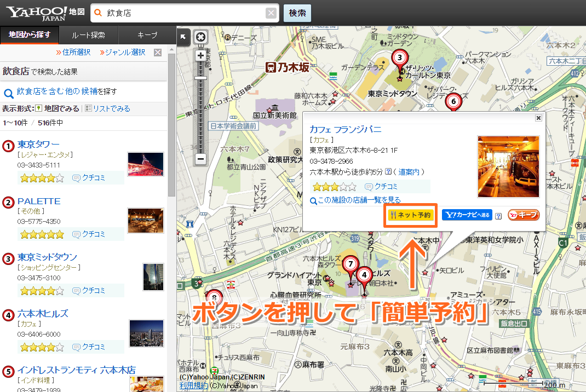Click the 六本木ヒルズ night view thumbnail
This screenshot has width=586, height=392.
tap(147, 333)
